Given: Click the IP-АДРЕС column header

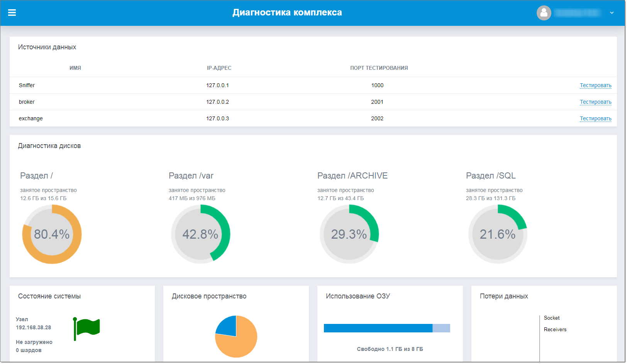Looking at the screenshot, I should click(x=219, y=68).
